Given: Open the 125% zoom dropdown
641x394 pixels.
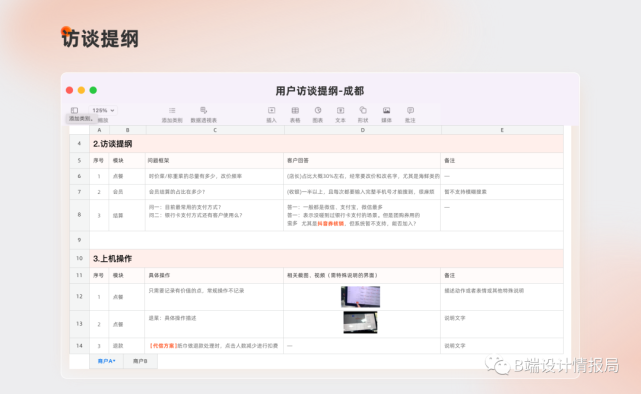Looking at the screenshot, I should (x=103, y=110).
